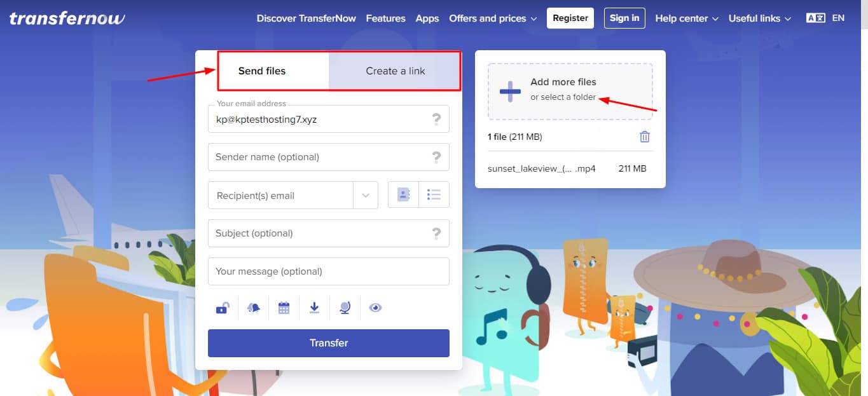Expand the Help center dropdown

[686, 18]
